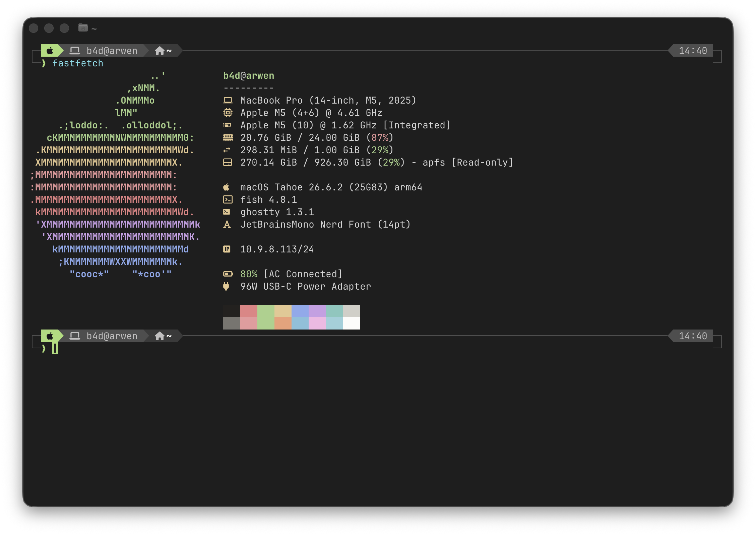Click the home icon in the prompt above fastfetch
756x535 pixels.
(160, 51)
